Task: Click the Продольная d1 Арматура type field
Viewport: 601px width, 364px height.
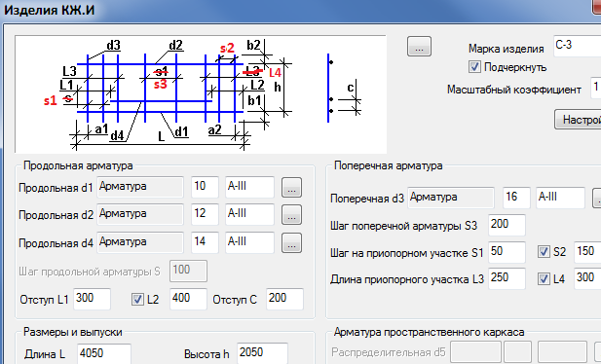Action: tap(140, 187)
